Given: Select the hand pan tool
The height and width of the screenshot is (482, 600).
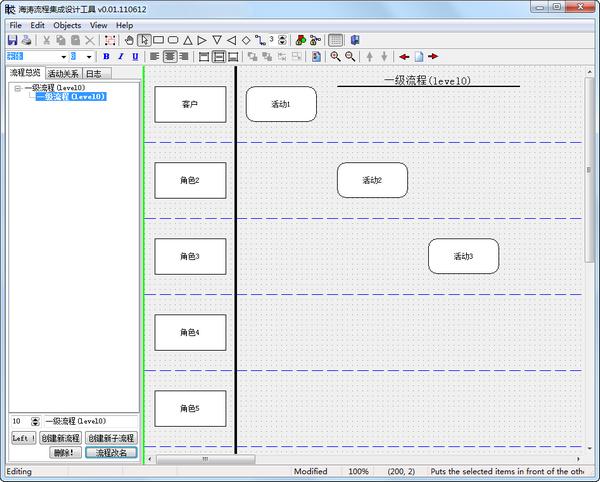Looking at the screenshot, I should tap(129, 40).
